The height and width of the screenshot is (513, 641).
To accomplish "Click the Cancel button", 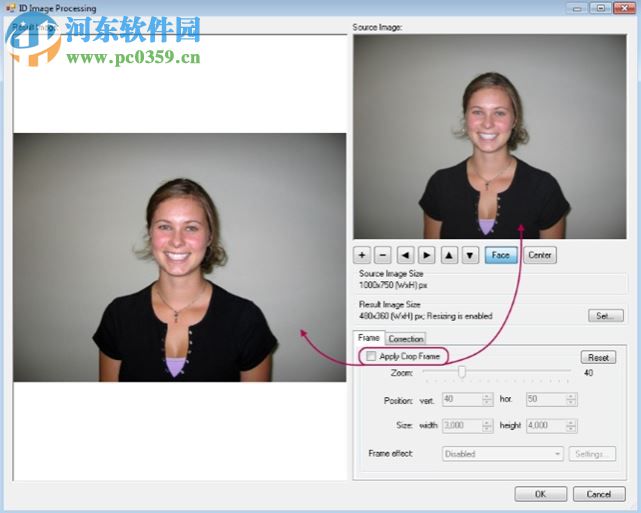I will coord(599,494).
